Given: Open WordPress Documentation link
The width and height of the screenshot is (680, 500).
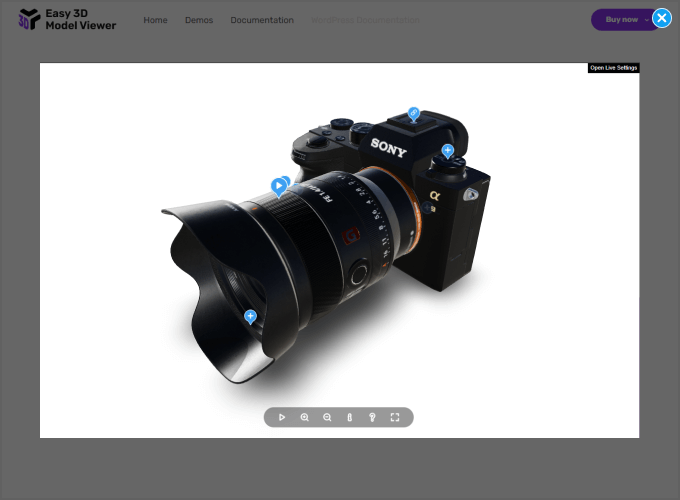Looking at the screenshot, I should click(365, 20).
